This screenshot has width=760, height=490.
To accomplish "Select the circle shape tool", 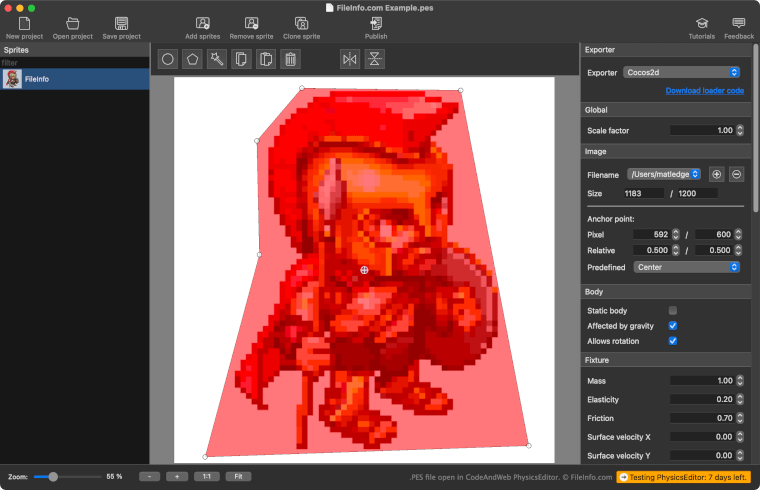I will (x=168, y=60).
